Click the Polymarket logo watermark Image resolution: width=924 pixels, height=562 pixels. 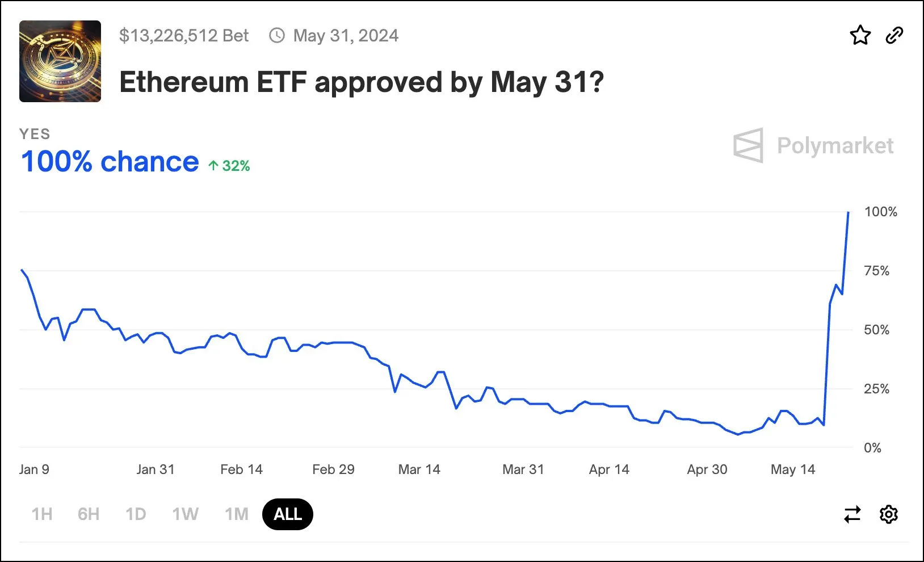point(813,145)
